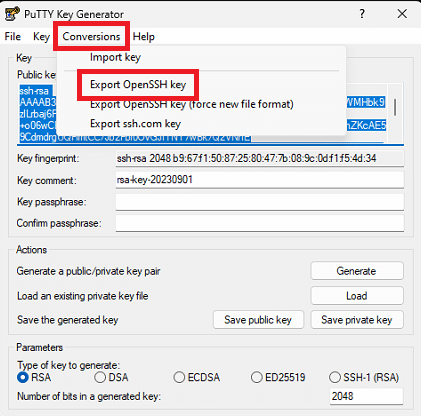Close the PuTTY Key Generator window
The height and width of the screenshot is (416, 424).
tap(402, 14)
